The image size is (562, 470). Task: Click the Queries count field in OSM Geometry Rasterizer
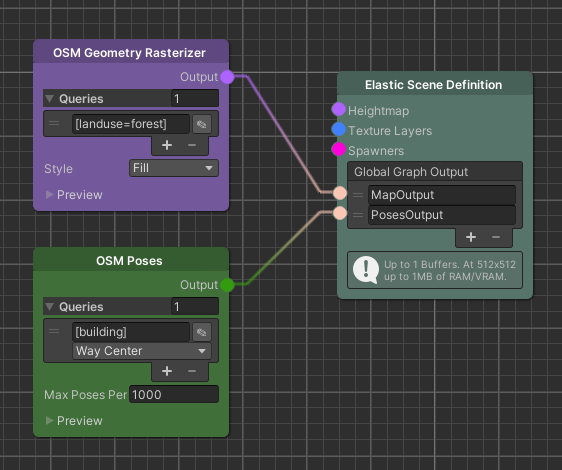pos(195,98)
